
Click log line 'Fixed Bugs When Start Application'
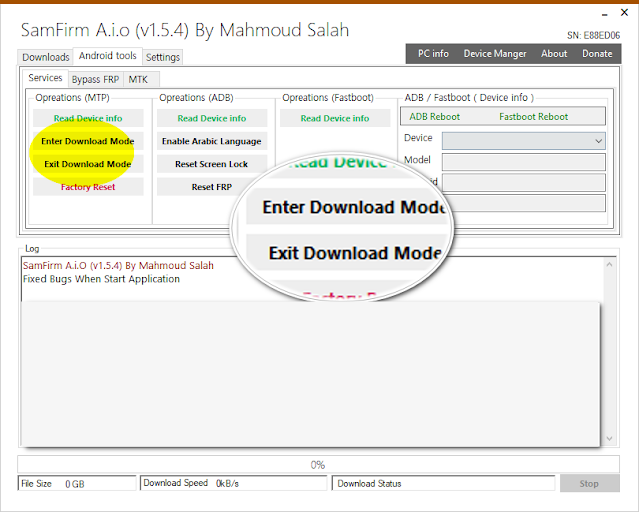[x=101, y=279]
